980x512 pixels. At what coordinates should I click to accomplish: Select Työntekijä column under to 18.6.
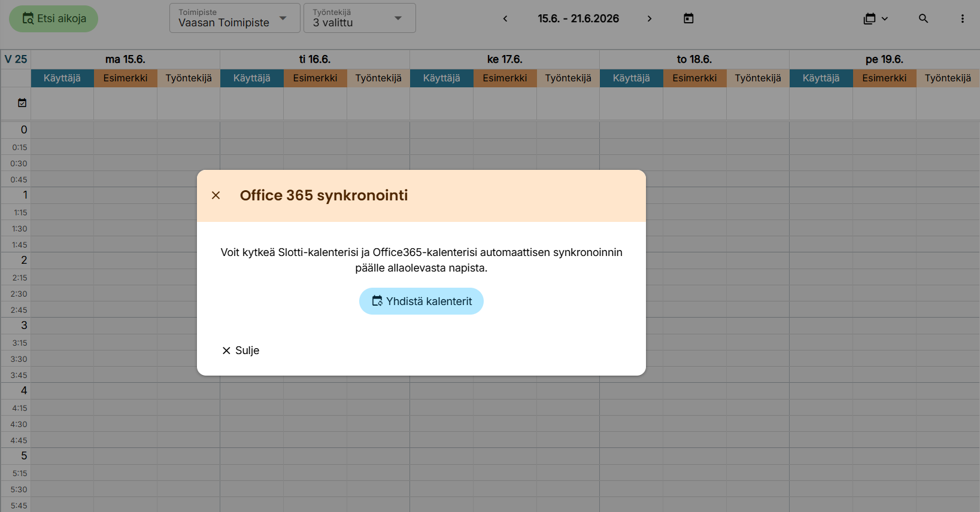pos(757,78)
